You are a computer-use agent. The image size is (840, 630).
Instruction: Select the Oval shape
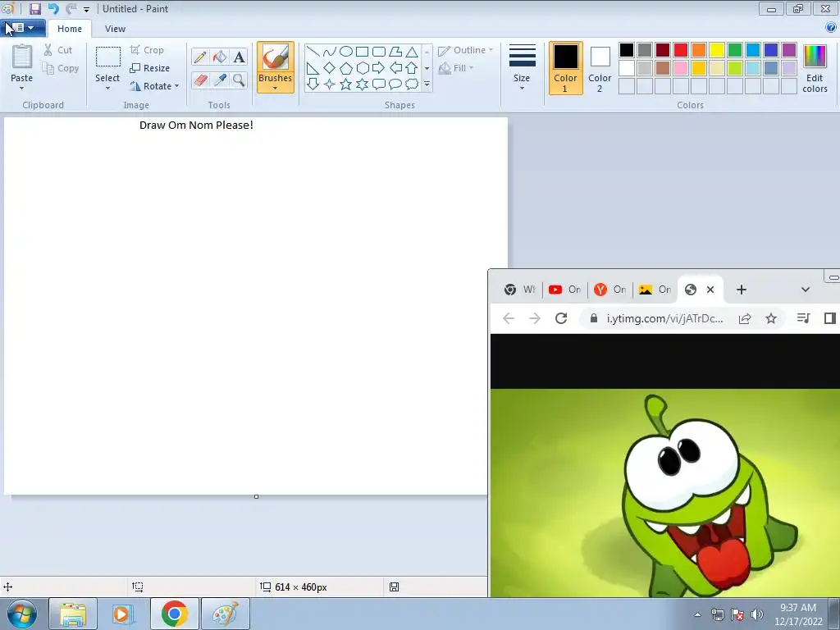tap(346, 52)
